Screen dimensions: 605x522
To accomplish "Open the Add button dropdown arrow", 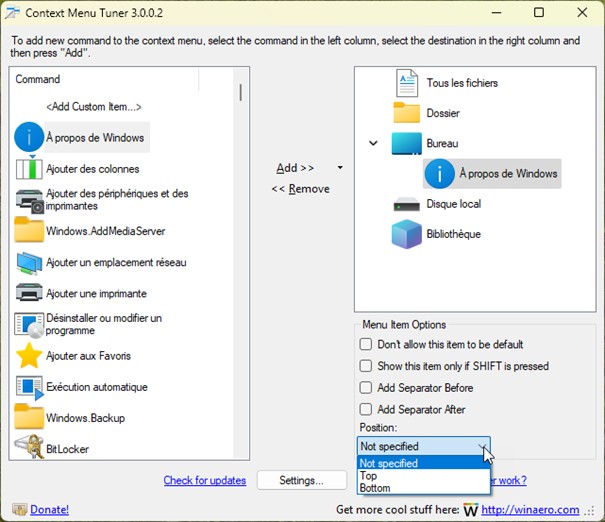I will point(340,168).
